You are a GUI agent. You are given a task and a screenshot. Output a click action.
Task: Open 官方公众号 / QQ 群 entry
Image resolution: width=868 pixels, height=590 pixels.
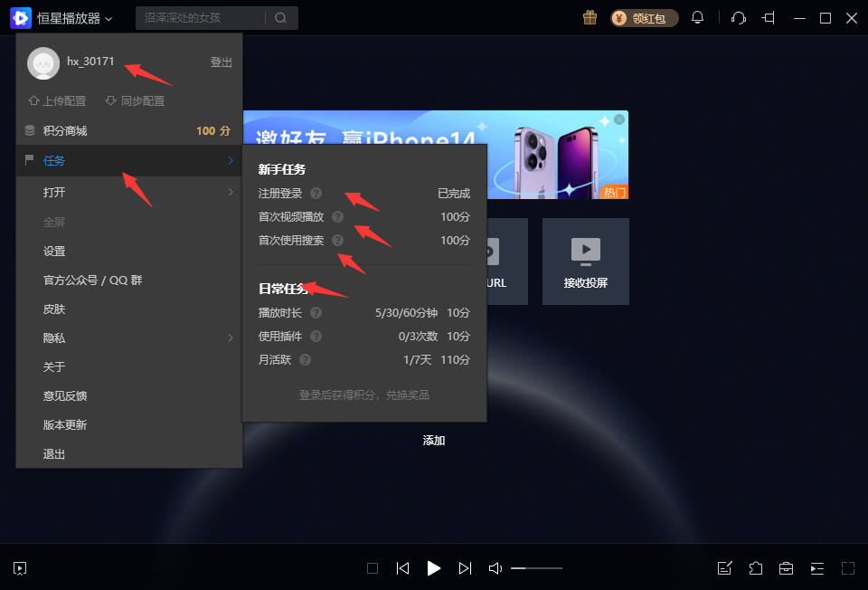(93, 281)
